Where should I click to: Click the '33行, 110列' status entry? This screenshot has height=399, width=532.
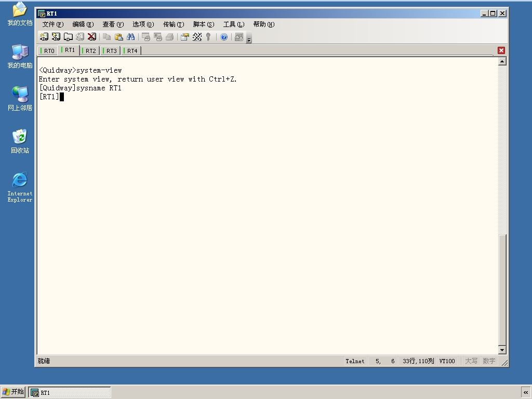(x=418, y=361)
